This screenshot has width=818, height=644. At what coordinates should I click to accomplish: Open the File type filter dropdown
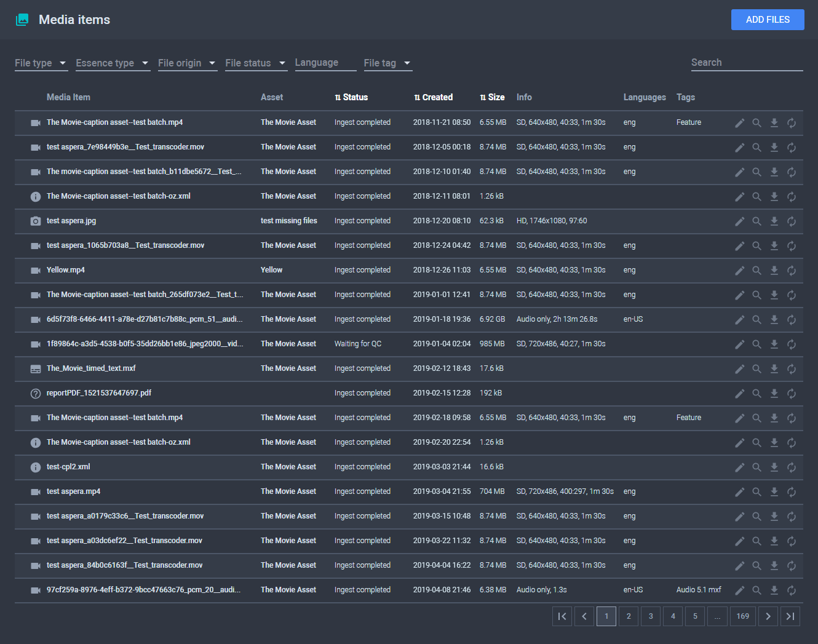[41, 63]
